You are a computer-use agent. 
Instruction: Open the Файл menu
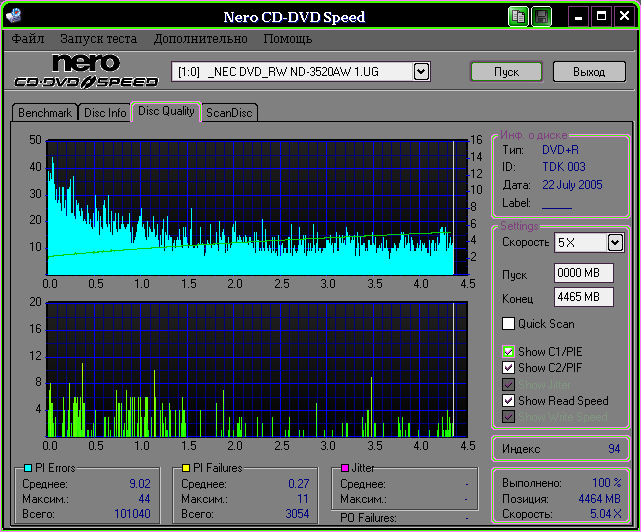pos(29,39)
